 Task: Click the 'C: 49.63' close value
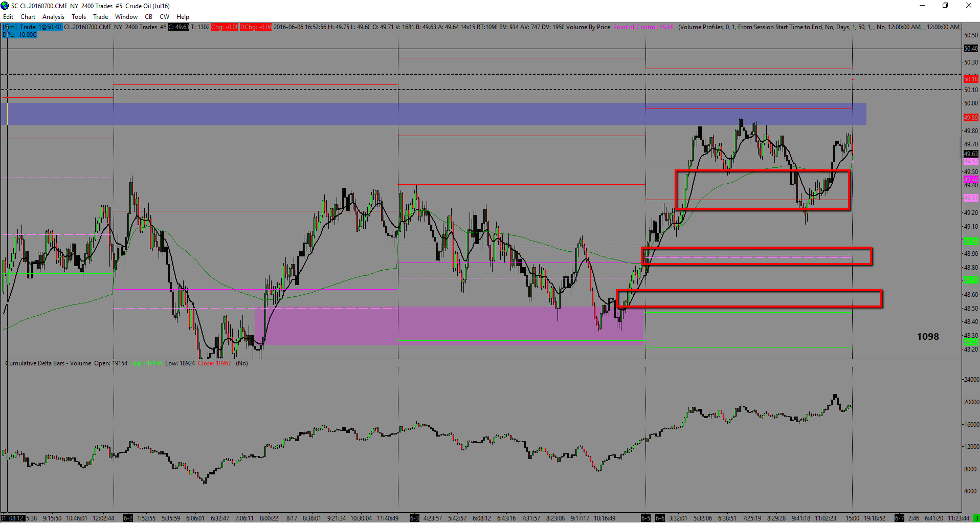(179, 27)
